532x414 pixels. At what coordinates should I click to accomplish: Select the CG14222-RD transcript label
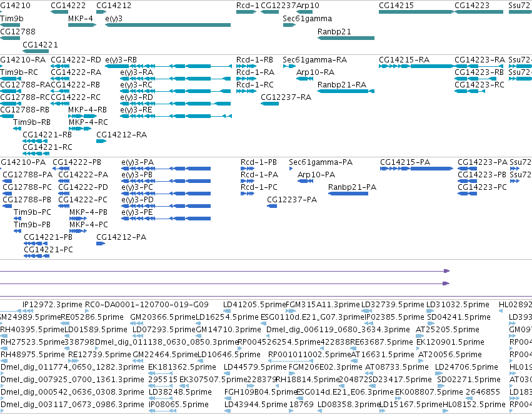(x=76, y=60)
